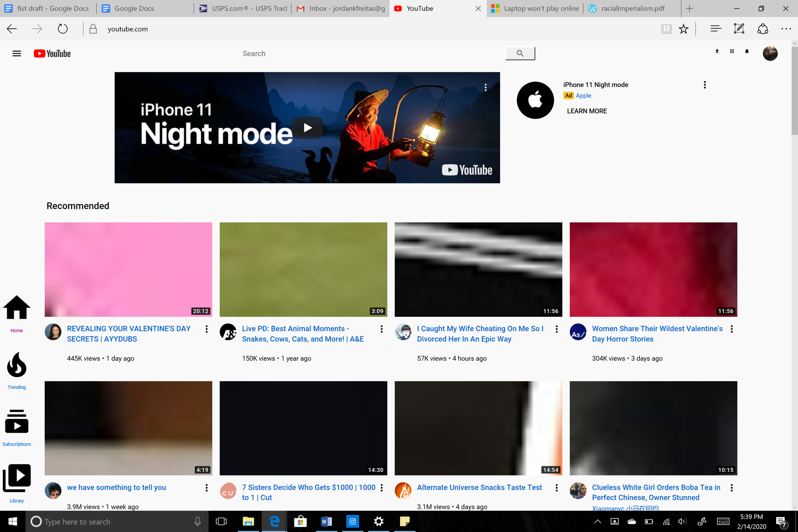
Task: Open the taskbar Action Center notifications
Action: pos(781,521)
